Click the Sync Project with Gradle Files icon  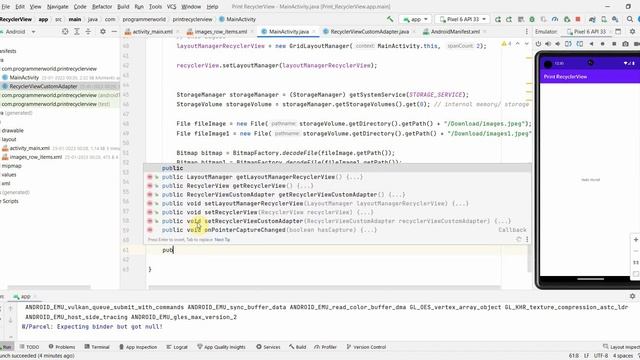[x=592, y=19]
